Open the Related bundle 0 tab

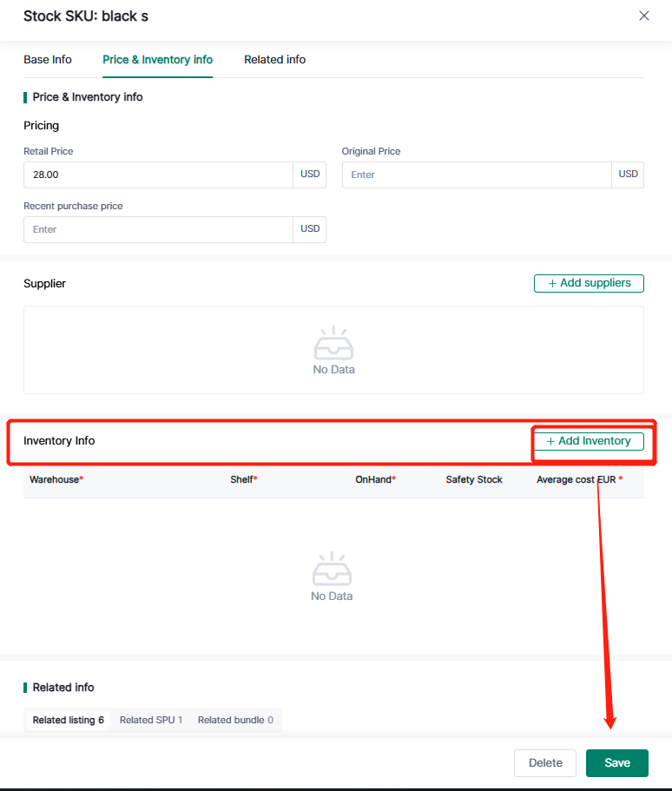235,720
